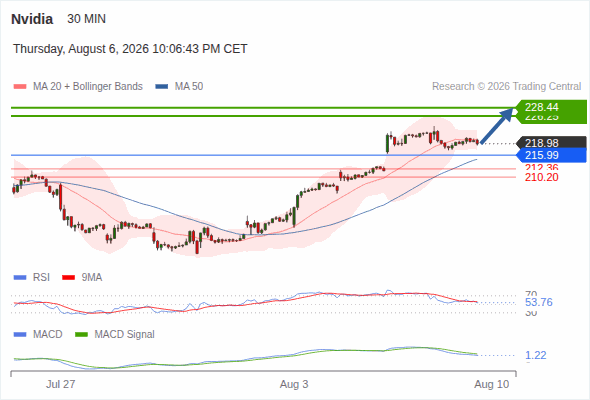Click the Nvidia chart title

point(32,19)
